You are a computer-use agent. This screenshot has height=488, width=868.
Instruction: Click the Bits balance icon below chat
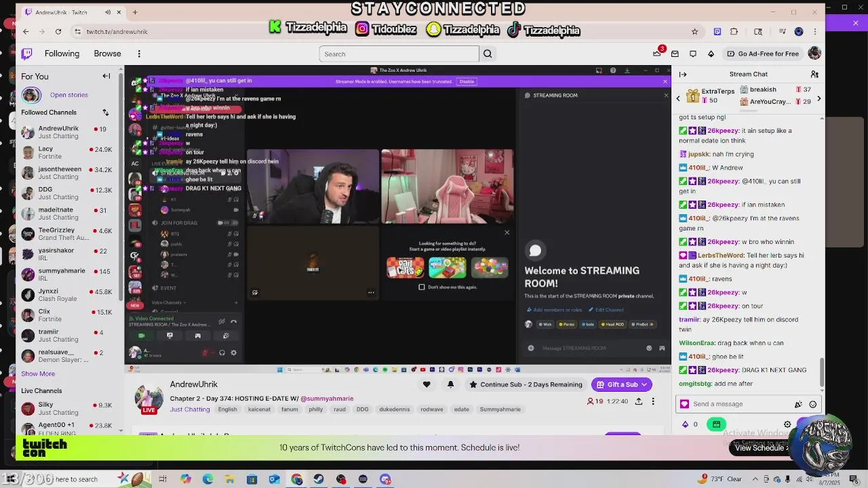(x=685, y=424)
